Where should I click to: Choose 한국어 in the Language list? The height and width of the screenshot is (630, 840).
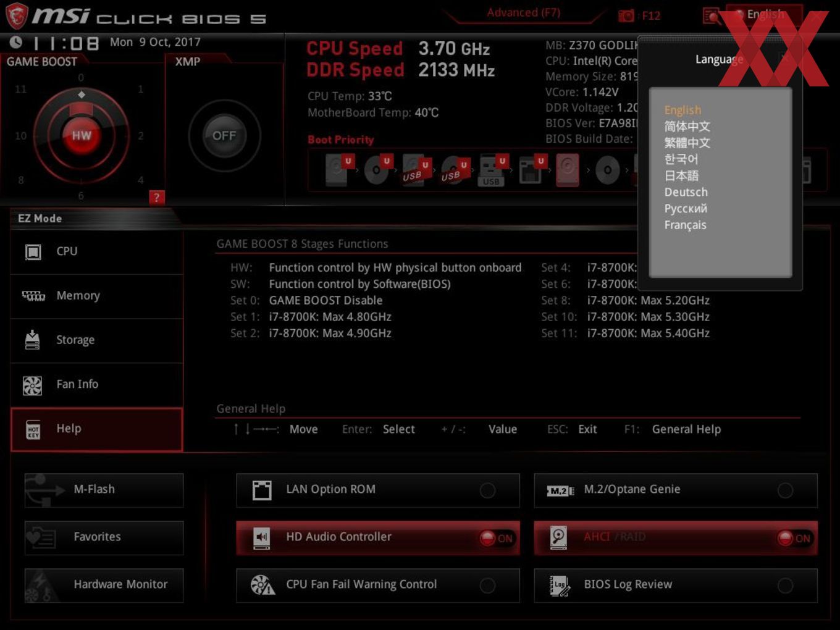pyautogui.click(x=681, y=159)
